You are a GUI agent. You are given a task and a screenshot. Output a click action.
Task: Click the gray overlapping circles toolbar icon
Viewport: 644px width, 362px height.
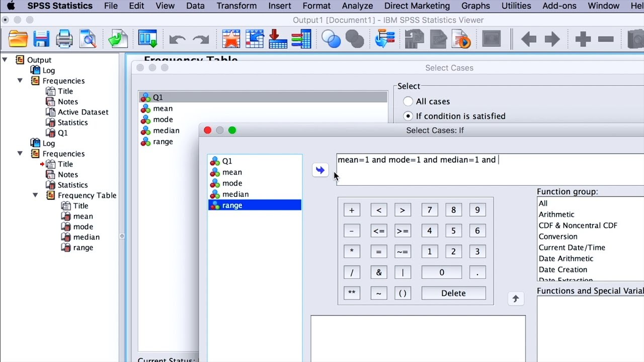[355, 39]
